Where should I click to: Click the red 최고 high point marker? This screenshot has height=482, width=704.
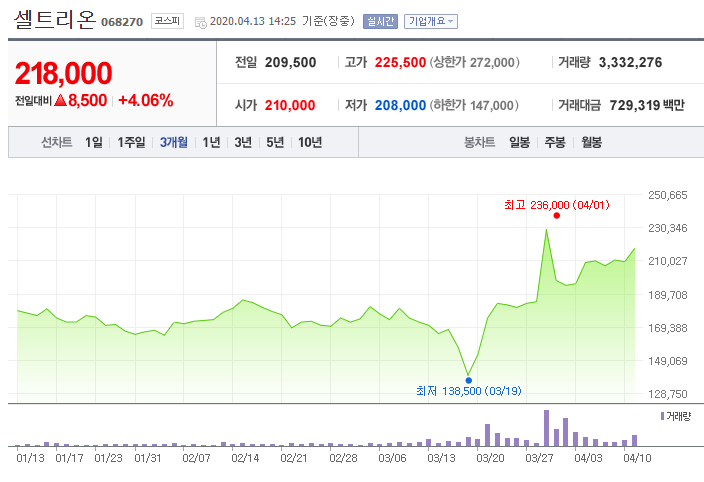pos(557,215)
